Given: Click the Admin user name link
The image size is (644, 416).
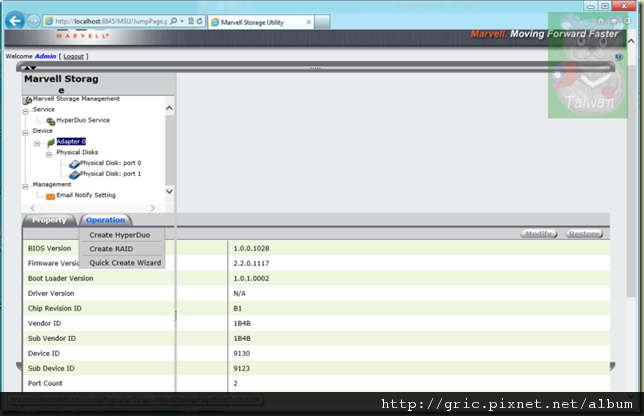Looking at the screenshot, I should coord(45,56).
